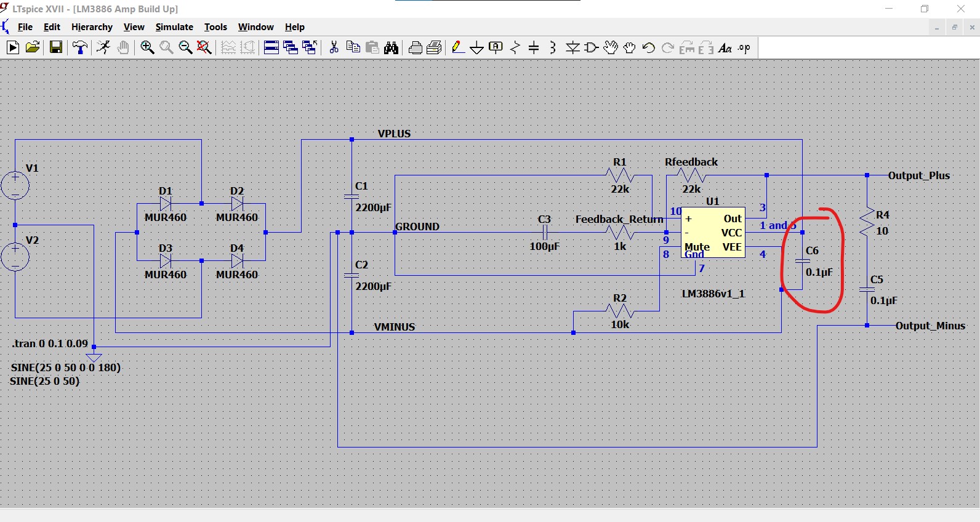The height and width of the screenshot is (522, 980).
Task: Click the SINE(25 0 50 0 0 180) text
Action: 65,367
